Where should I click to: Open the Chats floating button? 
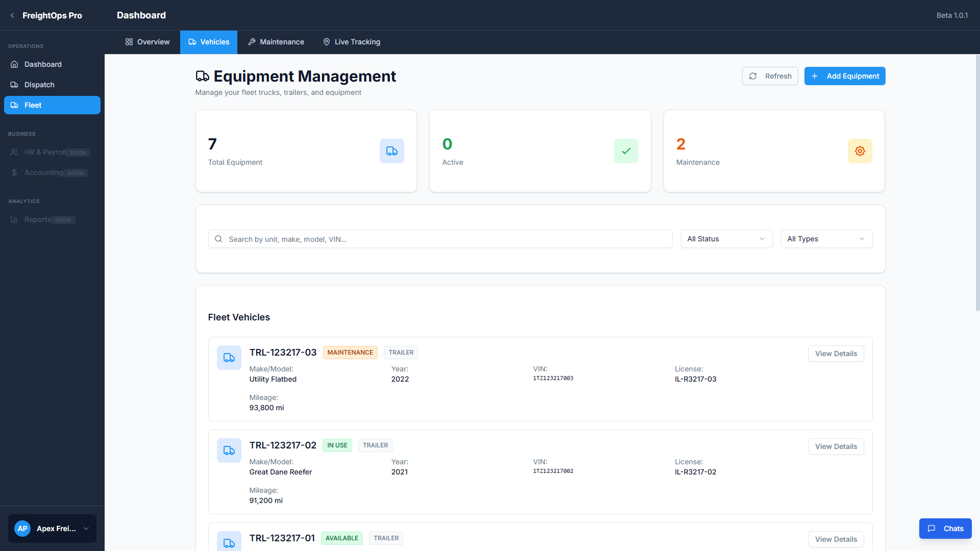[945, 529]
